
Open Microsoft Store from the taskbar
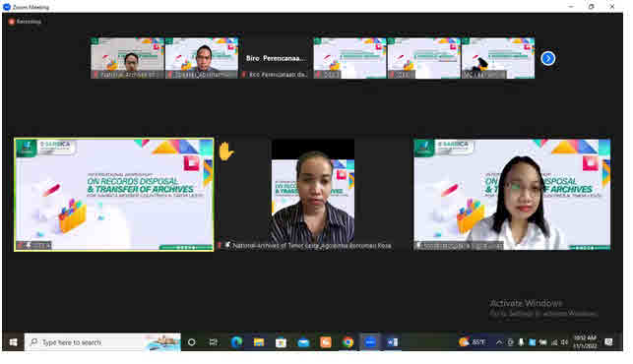281,342
